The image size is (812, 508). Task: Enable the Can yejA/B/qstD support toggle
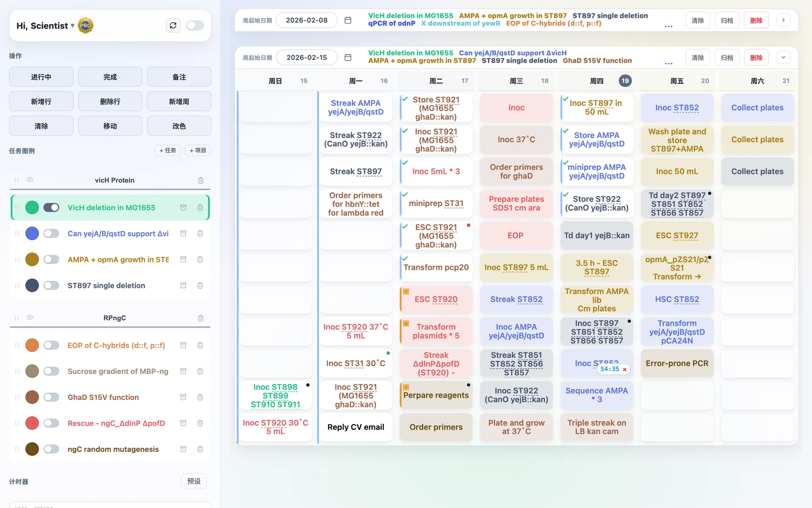coord(51,234)
